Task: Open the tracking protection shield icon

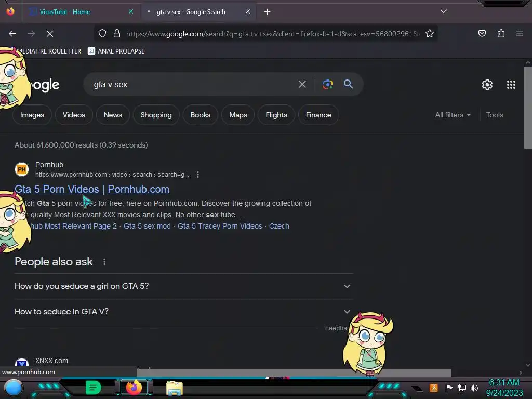Action: [102, 33]
